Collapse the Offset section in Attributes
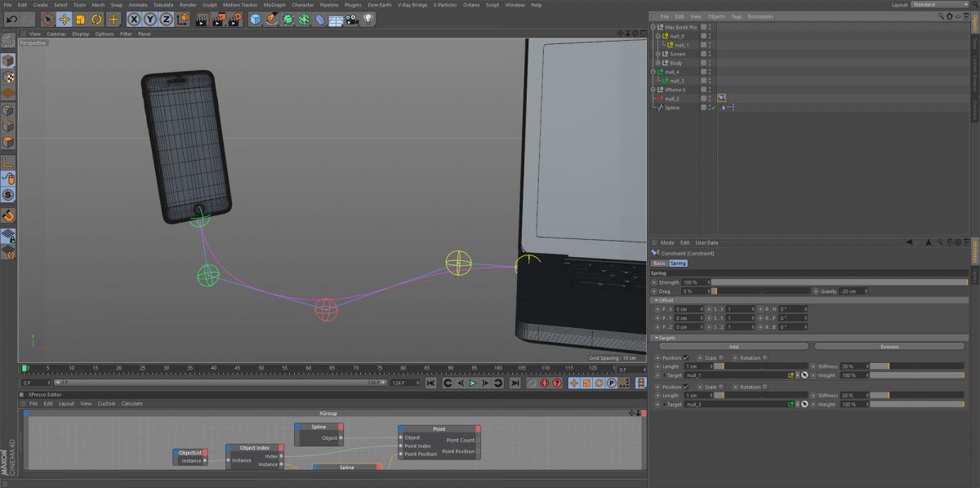980x488 pixels. click(x=657, y=300)
